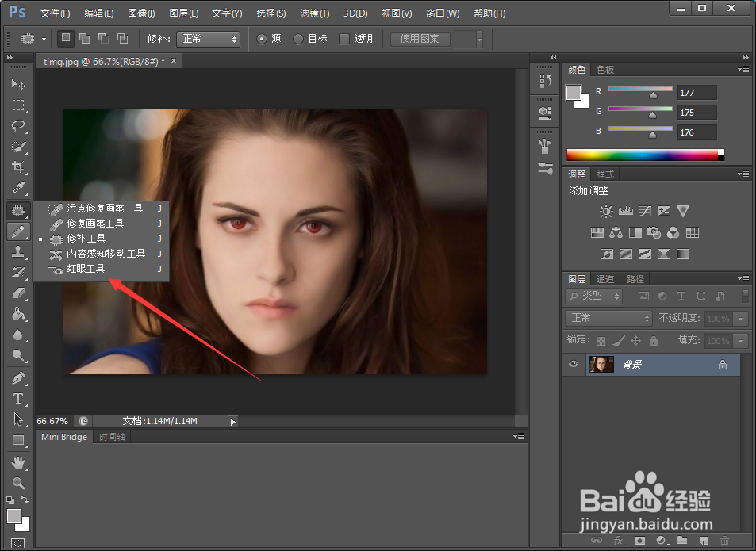Viewport: 756px width, 551px height.
Task: Select the Dodge tool
Action: (18, 355)
